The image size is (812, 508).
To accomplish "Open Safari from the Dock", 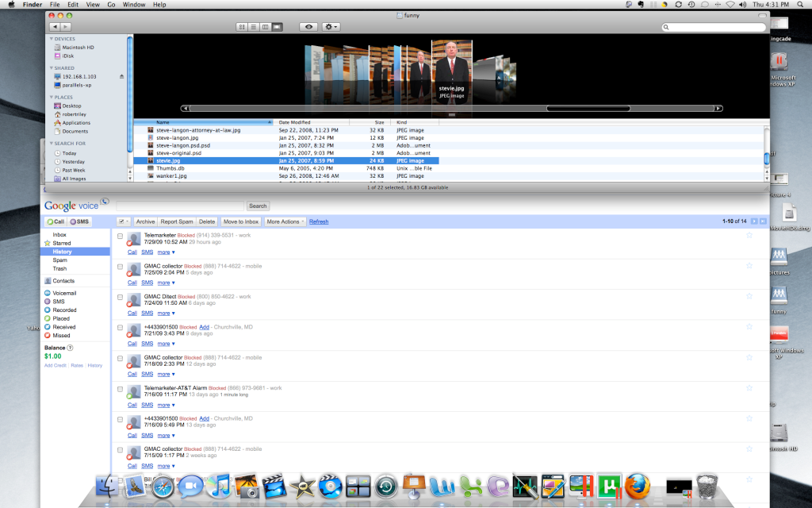I will [x=163, y=486].
